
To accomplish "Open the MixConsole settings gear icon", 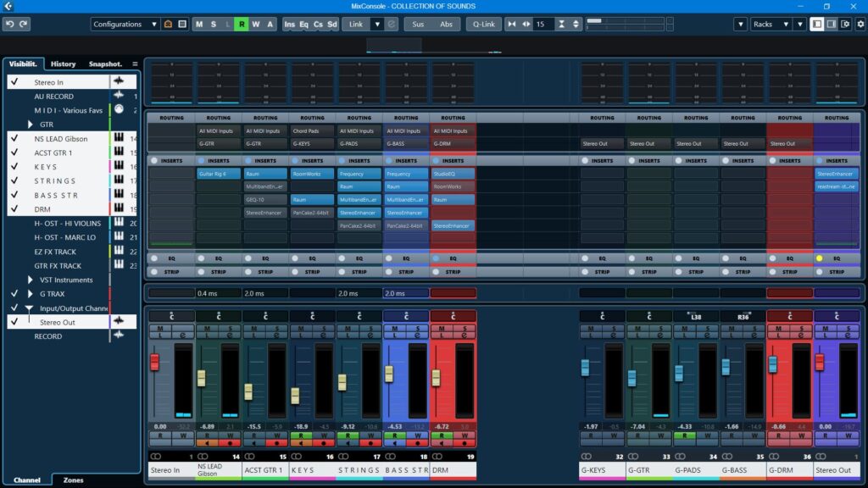I will click(859, 24).
